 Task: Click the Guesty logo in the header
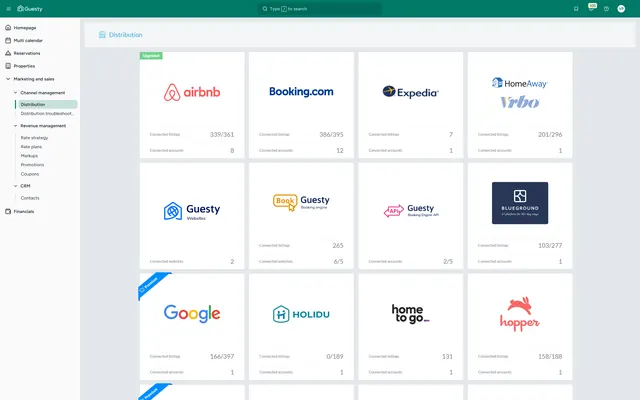pyautogui.click(x=30, y=9)
